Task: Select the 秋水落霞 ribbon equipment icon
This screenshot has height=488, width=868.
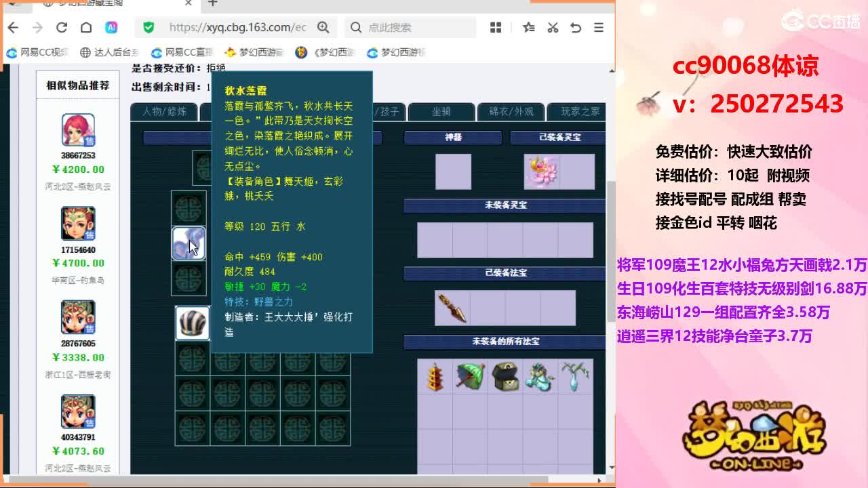Action: tap(189, 243)
